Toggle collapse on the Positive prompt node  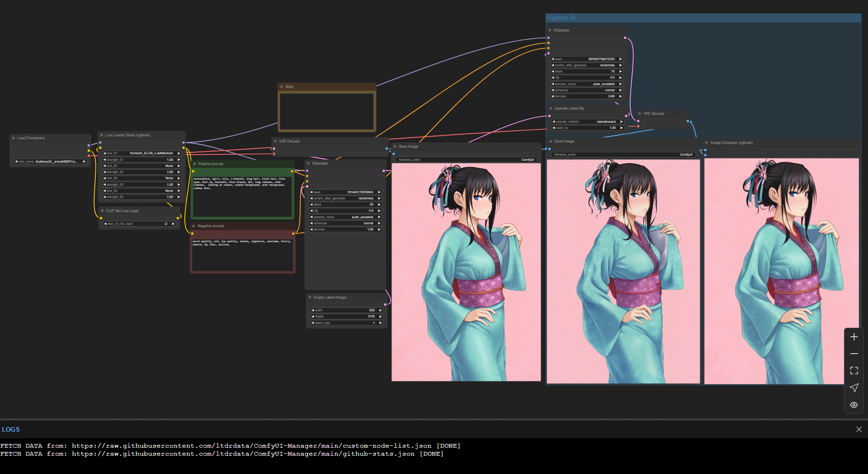pos(194,164)
